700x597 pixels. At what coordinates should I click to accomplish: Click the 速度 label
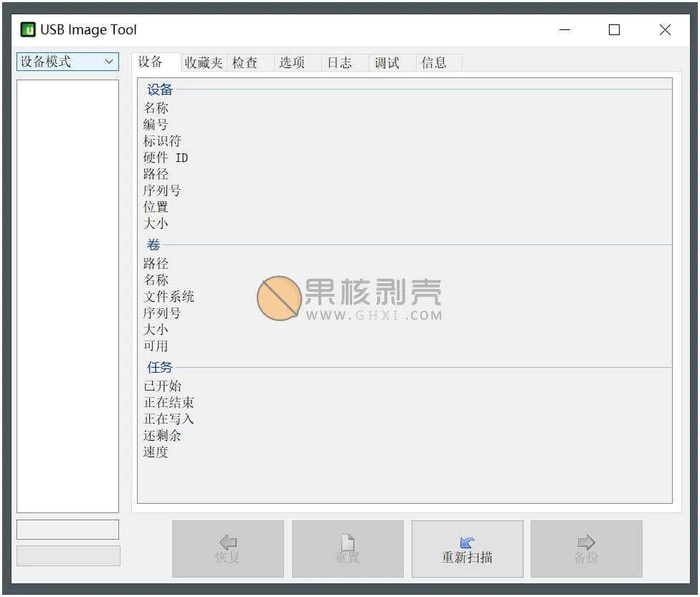[x=156, y=452]
